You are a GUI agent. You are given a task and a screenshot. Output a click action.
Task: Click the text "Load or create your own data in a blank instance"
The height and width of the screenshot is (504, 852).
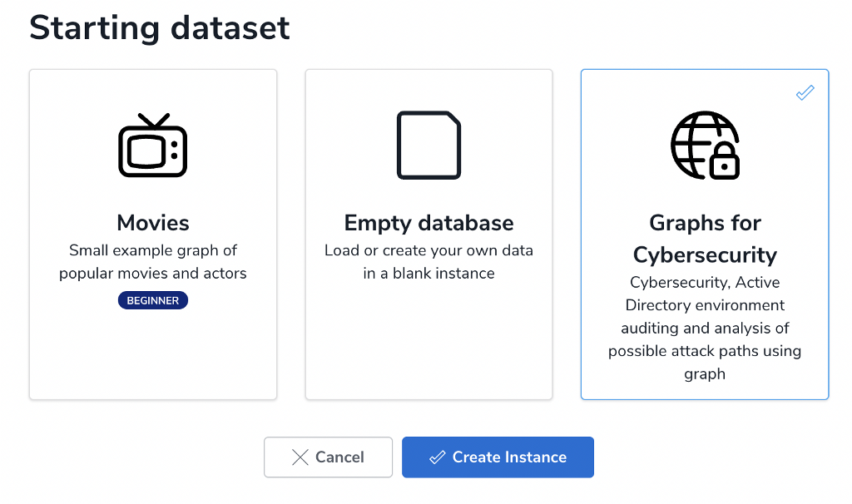click(x=428, y=262)
